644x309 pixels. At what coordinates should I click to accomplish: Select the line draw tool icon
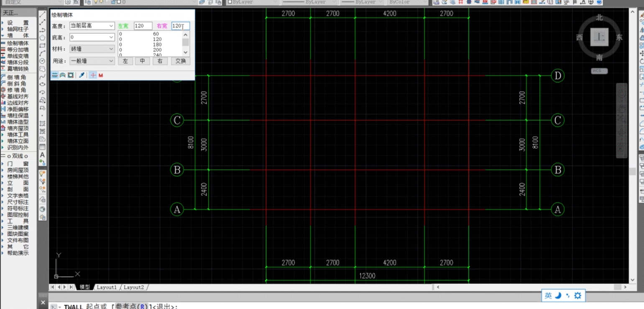pyautogui.click(x=43, y=15)
